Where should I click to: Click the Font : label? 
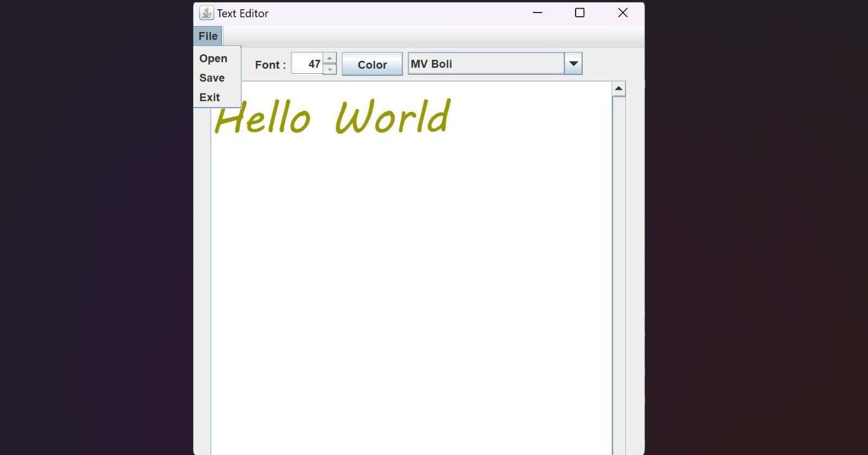270,65
